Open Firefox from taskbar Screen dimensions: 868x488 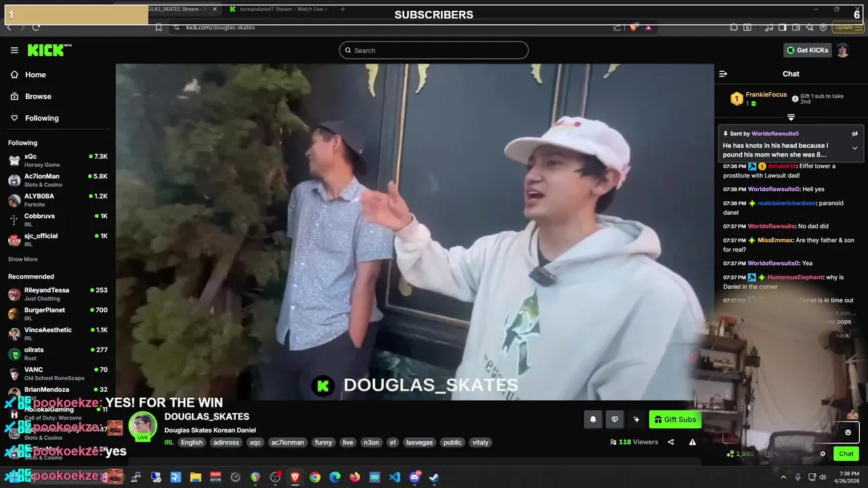(355, 477)
